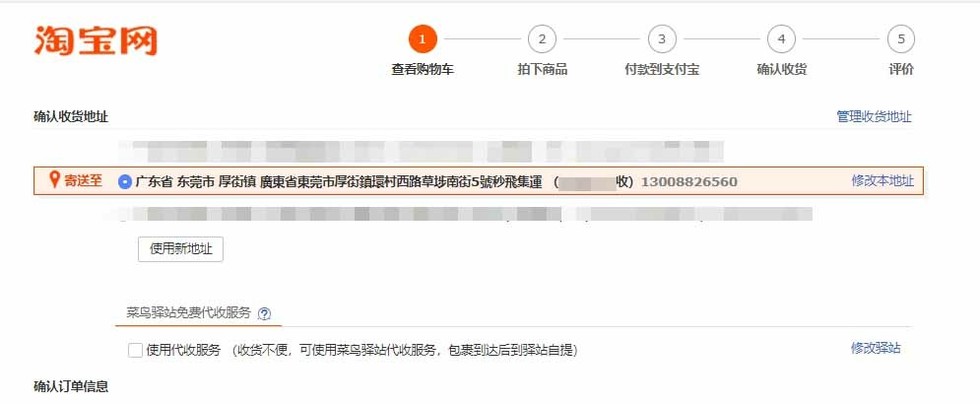Image resolution: width=980 pixels, height=405 pixels.
Task: Click 修改驿站 link
Action: pyautogui.click(x=876, y=348)
